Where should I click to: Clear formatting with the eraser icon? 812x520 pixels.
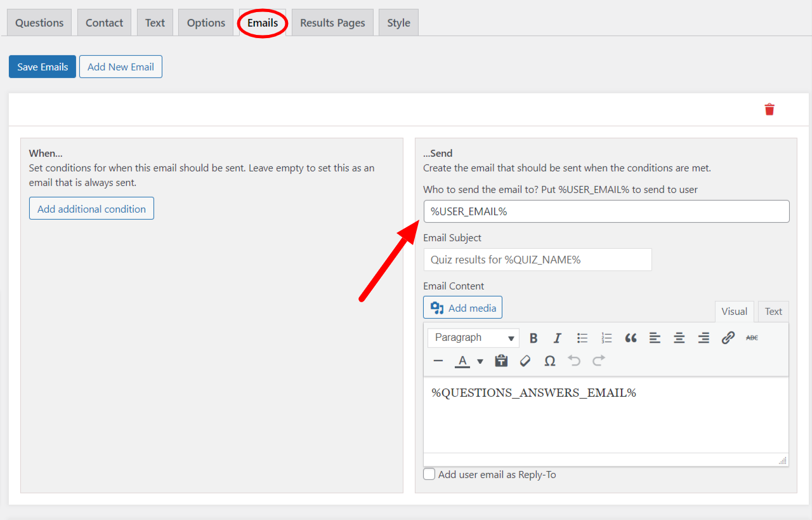pyautogui.click(x=525, y=361)
